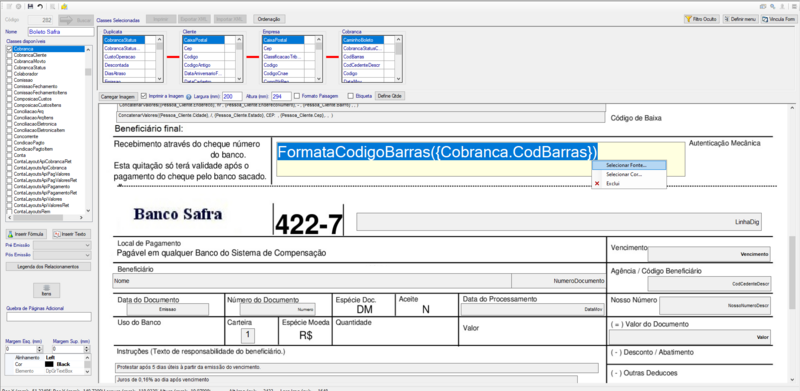The width and height of the screenshot is (800, 391).
Task: Click the greyed Imprimir button
Action: [x=161, y=19]
